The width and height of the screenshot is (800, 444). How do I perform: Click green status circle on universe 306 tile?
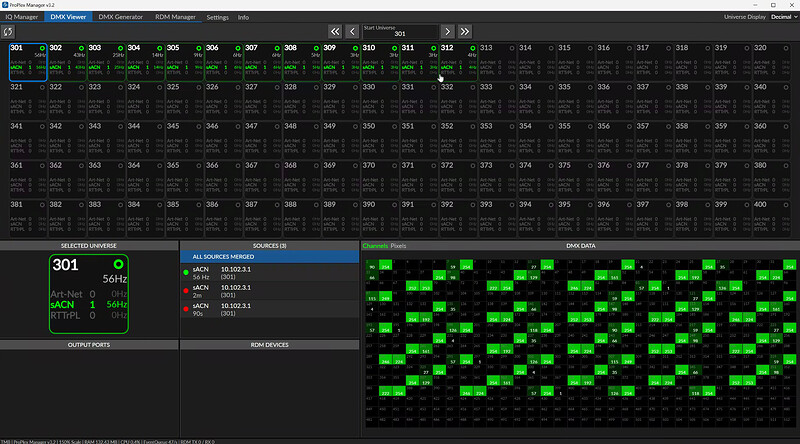pos(238,48)
